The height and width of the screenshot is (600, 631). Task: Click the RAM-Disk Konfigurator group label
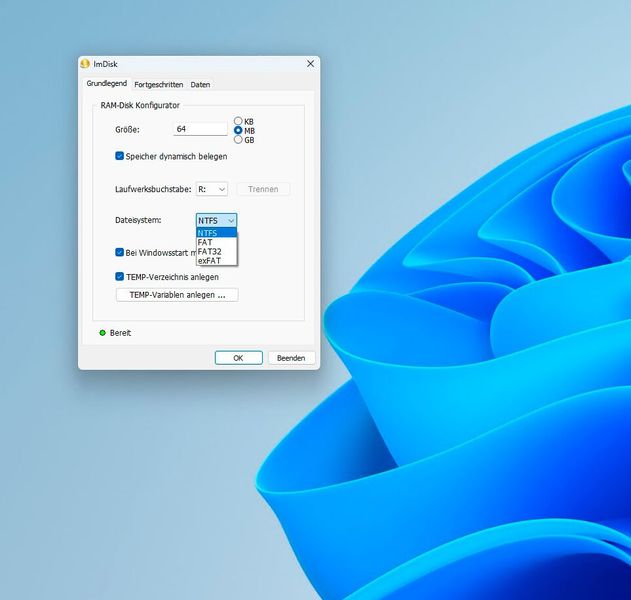point(140,105)
